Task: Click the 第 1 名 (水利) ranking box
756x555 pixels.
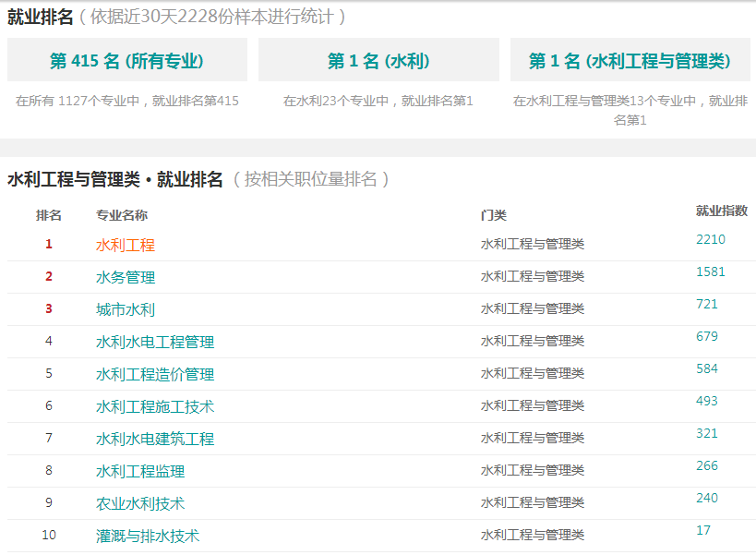Action: coord(378,60)
